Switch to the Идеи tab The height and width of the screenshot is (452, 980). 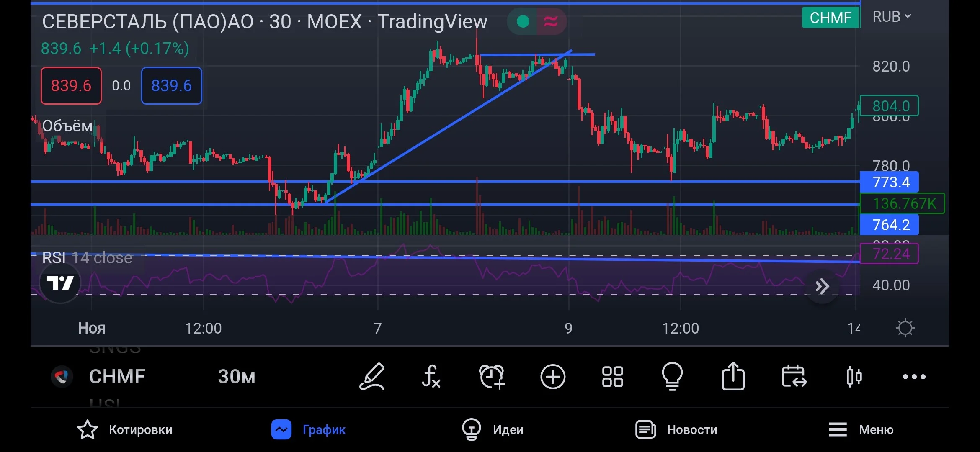coord(493,430)
